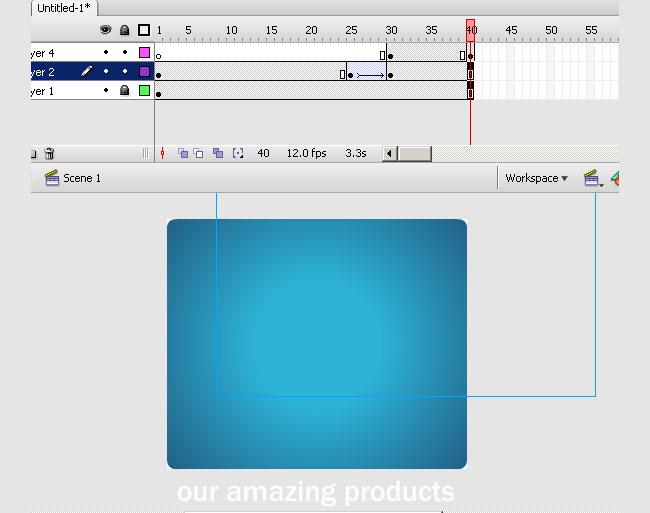Click the playhead at frame 40
This screenshot has width=650, height=513.
point(471,30)
